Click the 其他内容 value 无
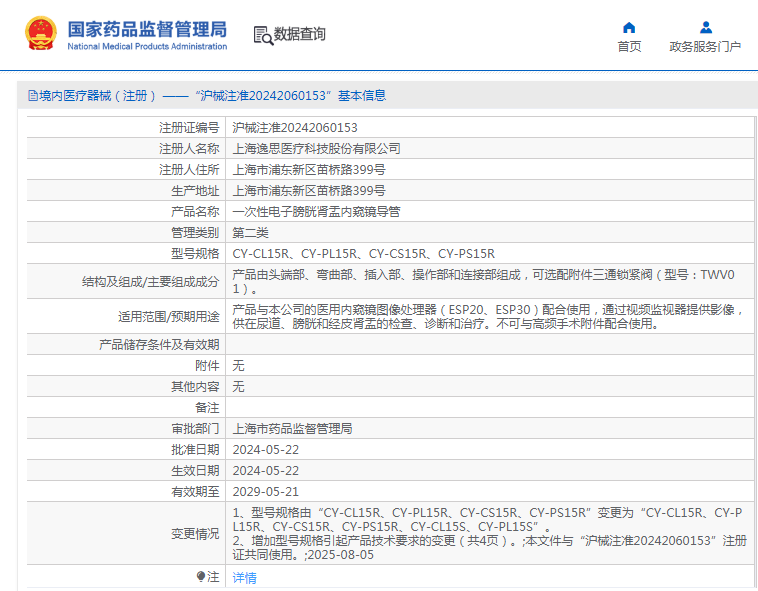This screenshot has width=758, height=591. tap(238, 387)
